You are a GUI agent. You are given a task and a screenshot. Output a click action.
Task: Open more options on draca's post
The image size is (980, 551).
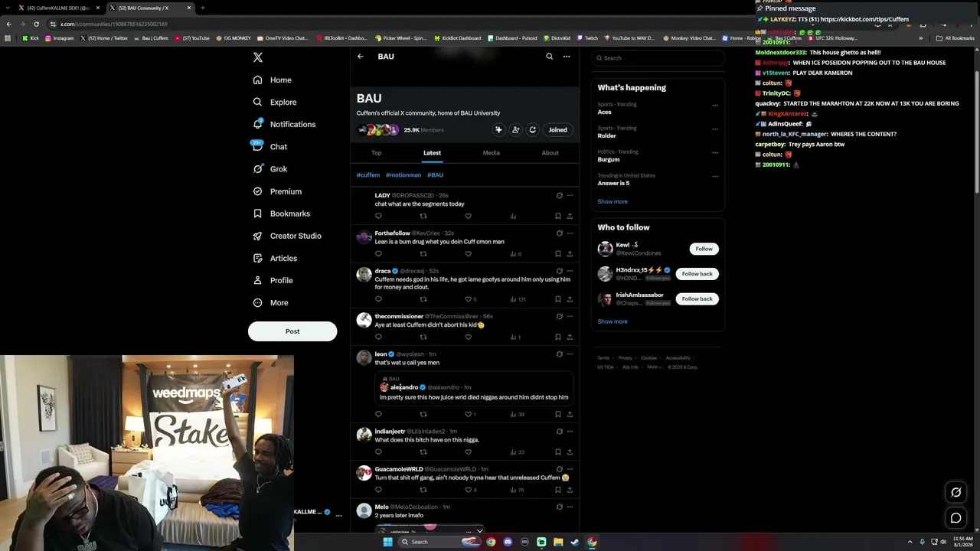pos(570,271)
